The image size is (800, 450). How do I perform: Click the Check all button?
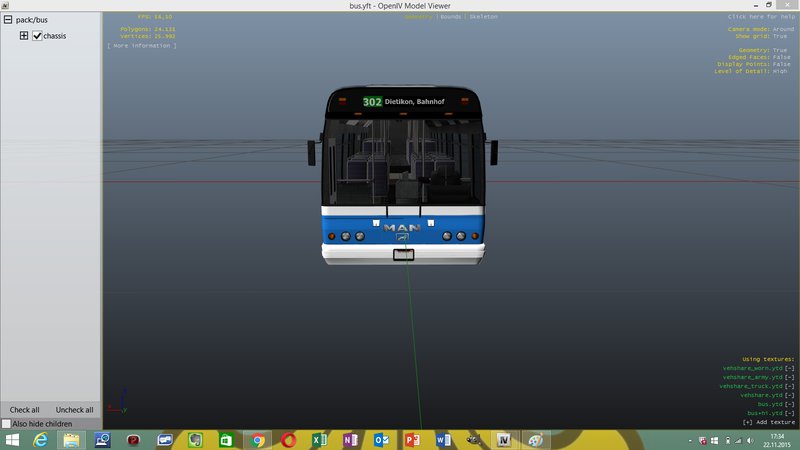pos(24,410)
